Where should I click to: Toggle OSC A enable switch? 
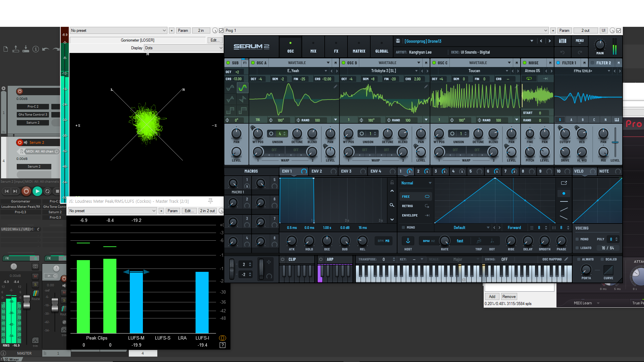coord(253,63)
